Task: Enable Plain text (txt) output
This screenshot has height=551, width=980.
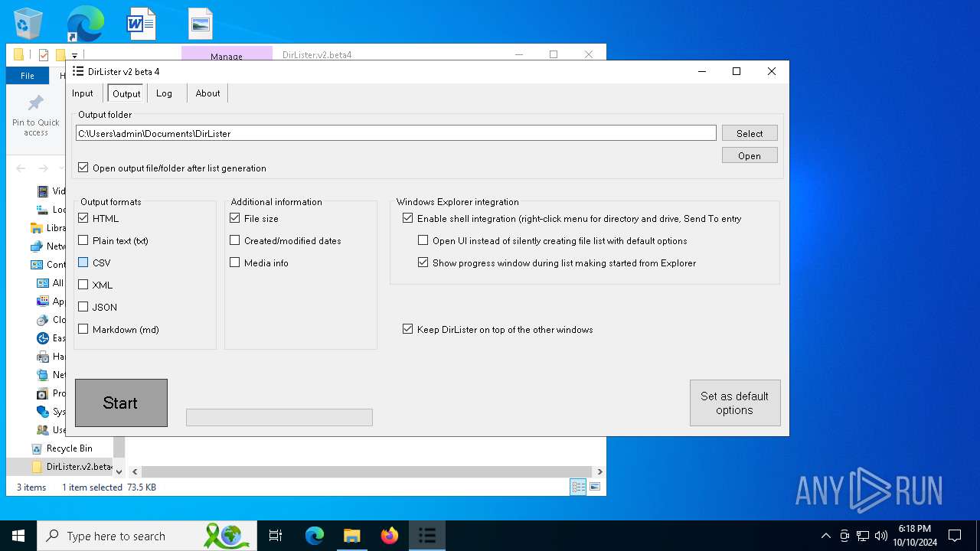Action: coord(83,240)
